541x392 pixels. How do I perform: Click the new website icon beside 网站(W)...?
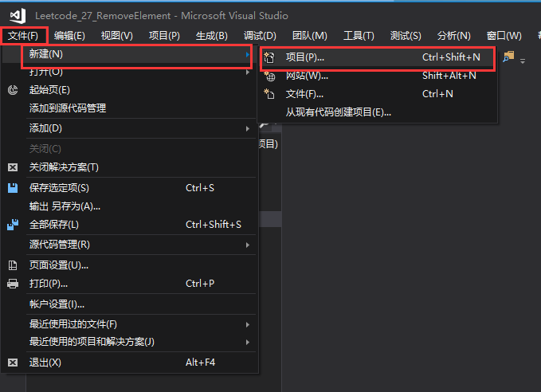(x=269, y=76)
